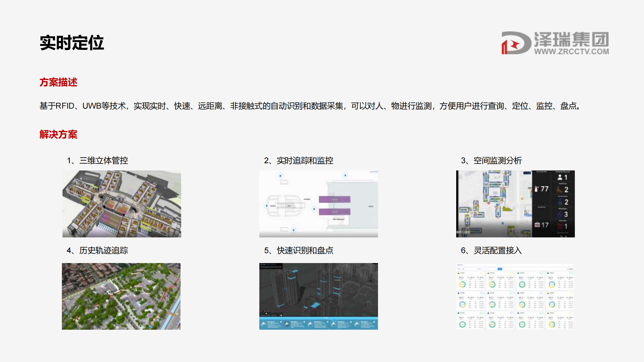Click the 泽瑞集团 company name text

coord(571,40)
